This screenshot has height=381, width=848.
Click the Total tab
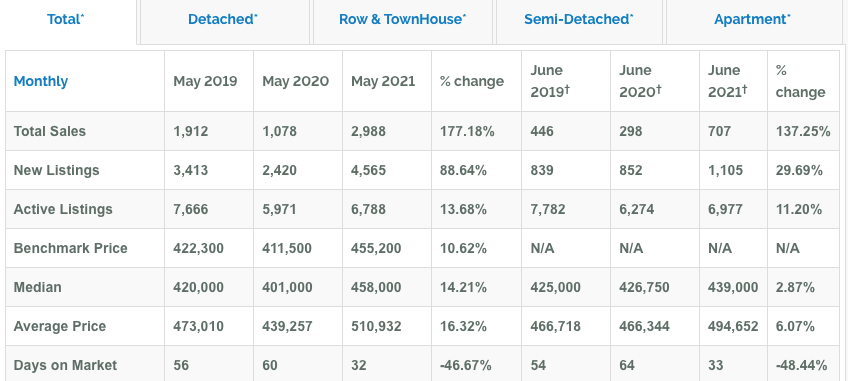click(x=66, y=20)
